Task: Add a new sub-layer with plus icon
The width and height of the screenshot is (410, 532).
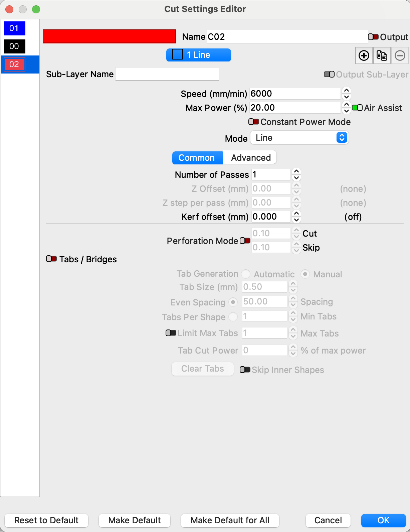Action: tap(364, 55)
